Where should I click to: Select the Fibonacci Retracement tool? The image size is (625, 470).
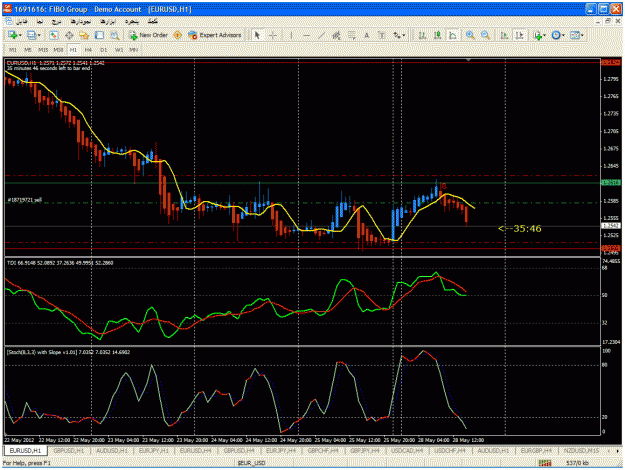pyautogui.click(x=352, y=35)
